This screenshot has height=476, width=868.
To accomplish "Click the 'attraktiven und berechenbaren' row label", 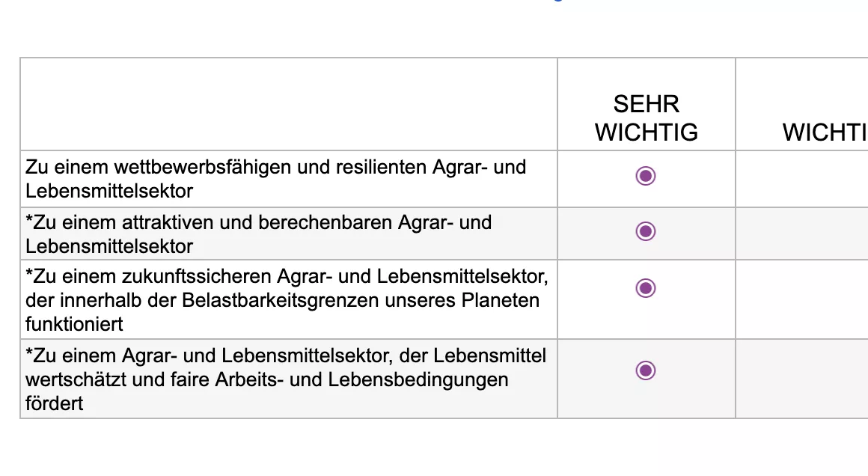I will [x=258, y=234].
